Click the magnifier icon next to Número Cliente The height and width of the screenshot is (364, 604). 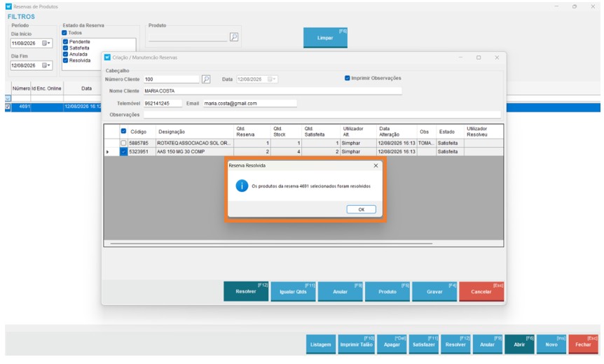tap(206, 79)
